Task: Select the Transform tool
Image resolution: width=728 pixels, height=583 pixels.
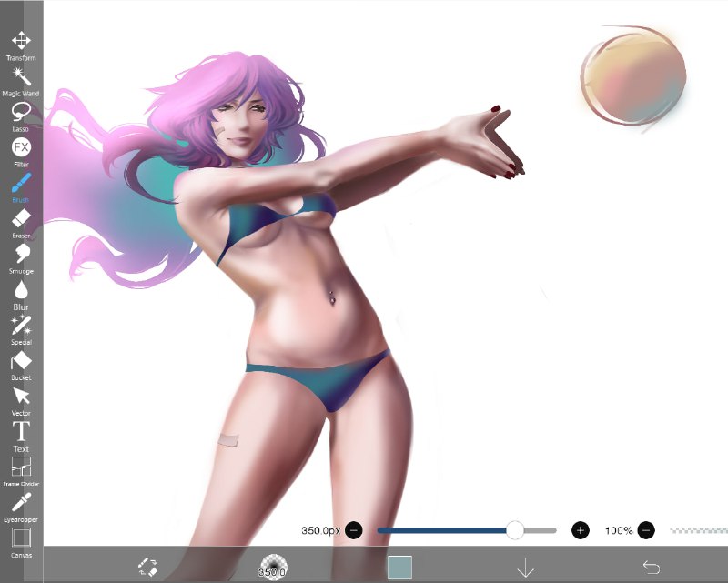Action: coord(21,46)
